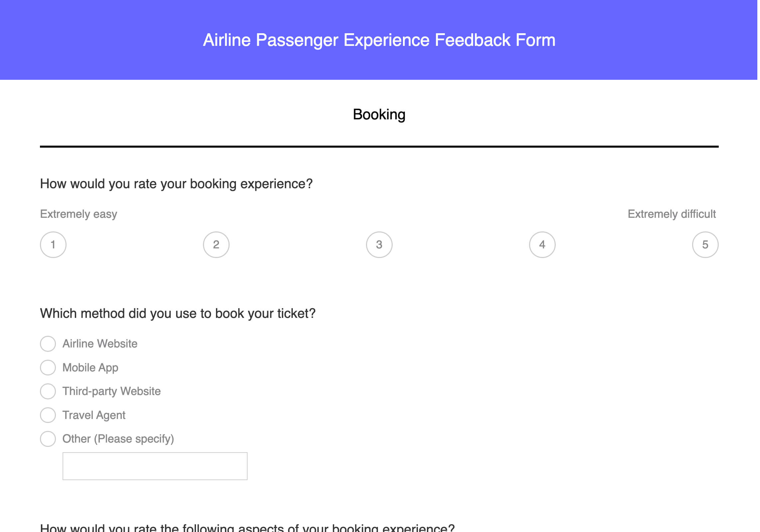The image size is (760, 532).
Task: Click the booking method question text
Action: pyautogui.click(x=178, y=313)
